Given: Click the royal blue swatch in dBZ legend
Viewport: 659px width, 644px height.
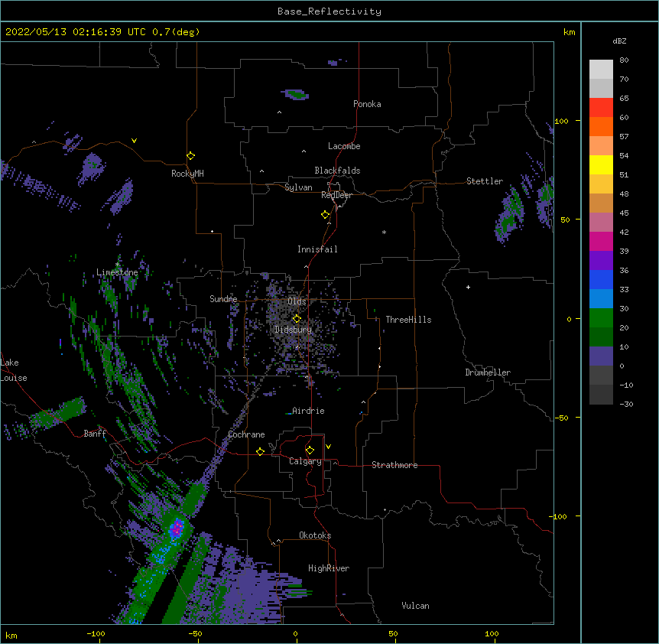Looking at the screenshot, I should click(x=601, y=279).
